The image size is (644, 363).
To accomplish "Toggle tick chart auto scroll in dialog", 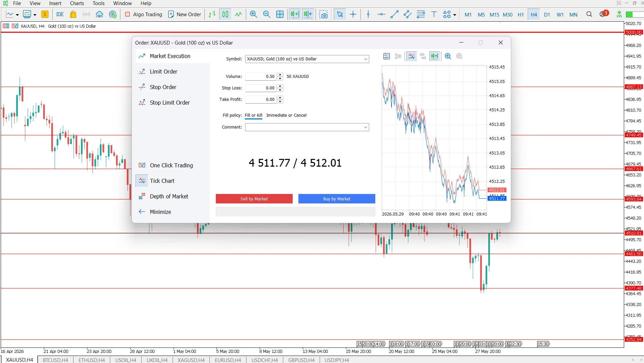I will click(434, 56).
